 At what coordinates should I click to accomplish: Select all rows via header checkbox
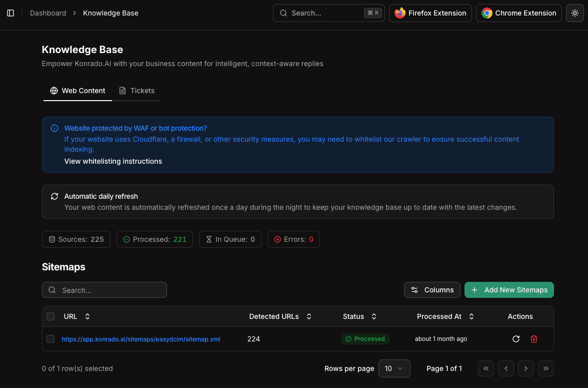(50, 316)
